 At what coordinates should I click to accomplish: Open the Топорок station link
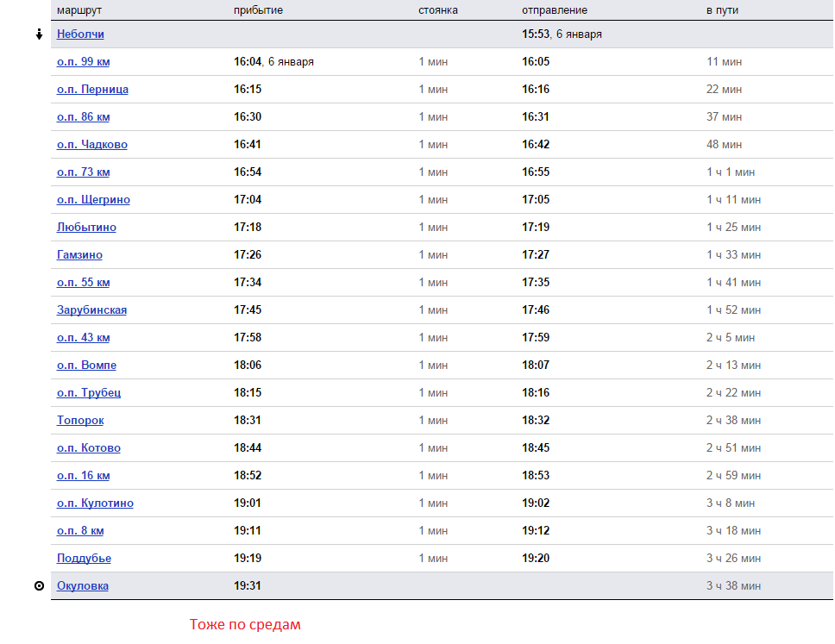(x=80, y=421)
